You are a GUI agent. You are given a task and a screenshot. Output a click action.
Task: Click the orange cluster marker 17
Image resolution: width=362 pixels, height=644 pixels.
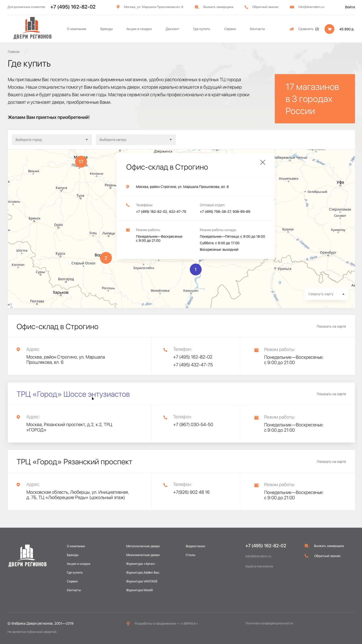pos(81,162)
